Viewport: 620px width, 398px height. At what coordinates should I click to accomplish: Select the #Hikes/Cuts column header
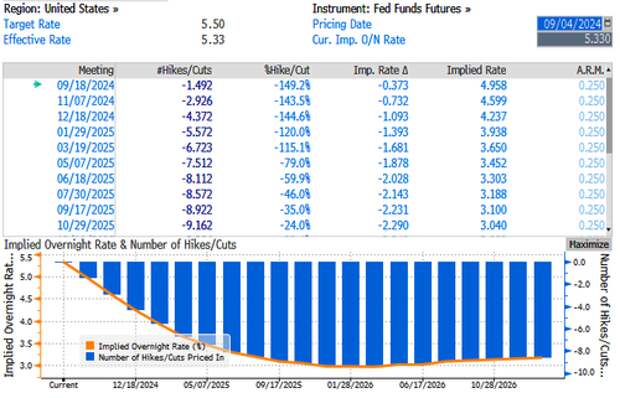click(x=184, y=70)
